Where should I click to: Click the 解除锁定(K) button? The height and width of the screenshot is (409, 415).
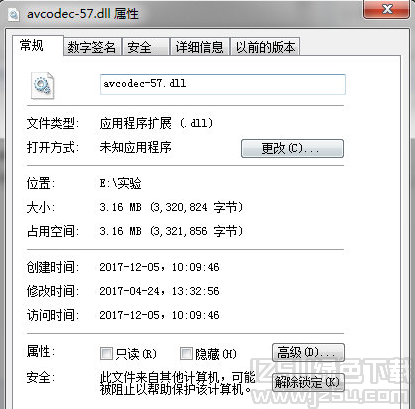click(x=308, y=382)
